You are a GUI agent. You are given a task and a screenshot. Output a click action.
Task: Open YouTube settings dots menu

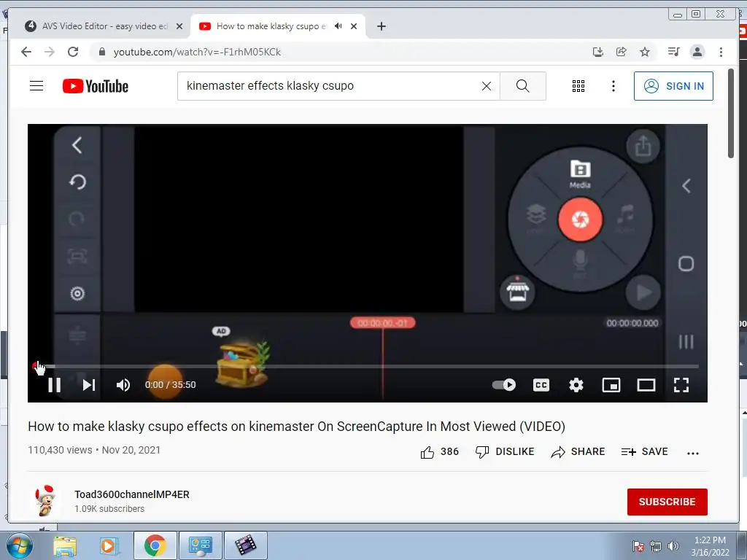613,86
